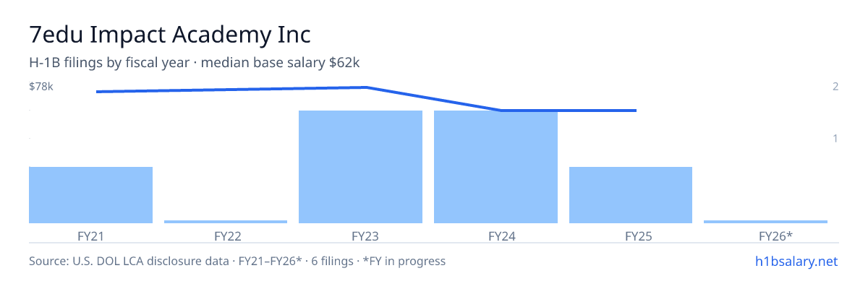Click the FY24 axis label
This screenshot has height=289, width=868.
point(495,236)
